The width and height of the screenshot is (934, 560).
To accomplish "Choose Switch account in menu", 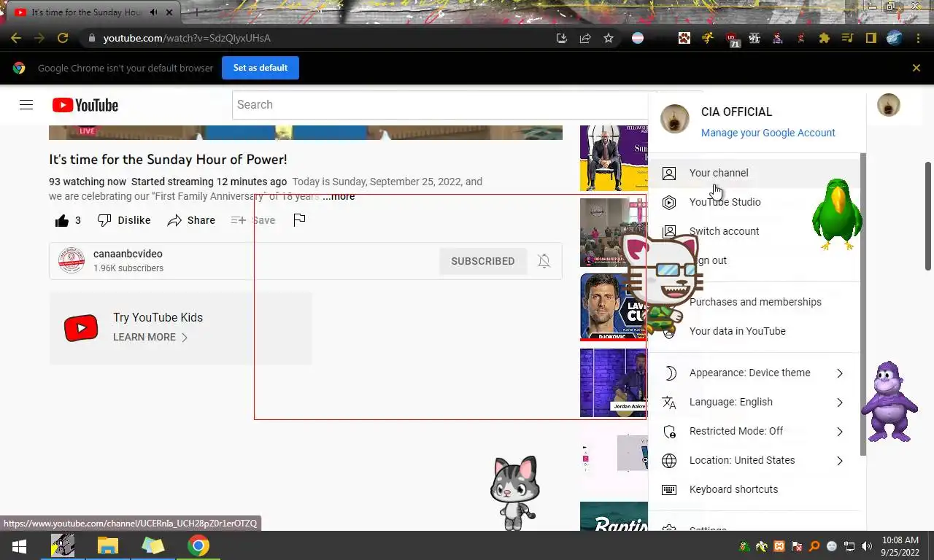I will click(x=754, y=231).
